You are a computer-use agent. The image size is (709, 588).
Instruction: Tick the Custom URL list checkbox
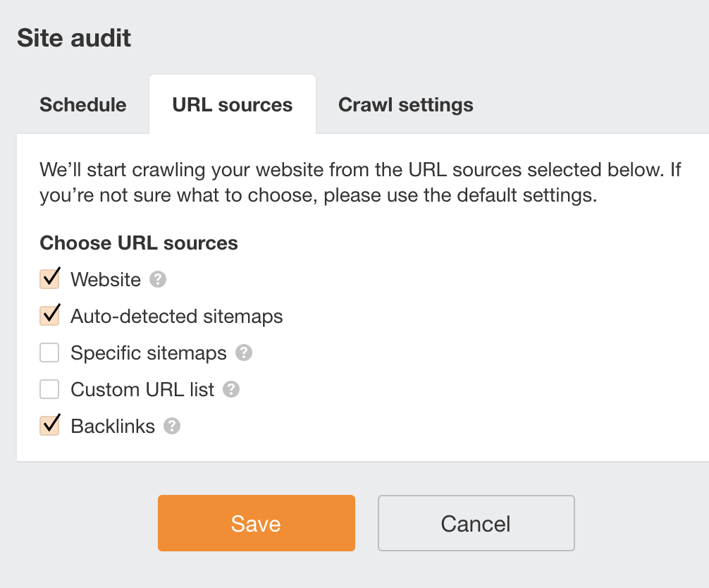(49, 389)
